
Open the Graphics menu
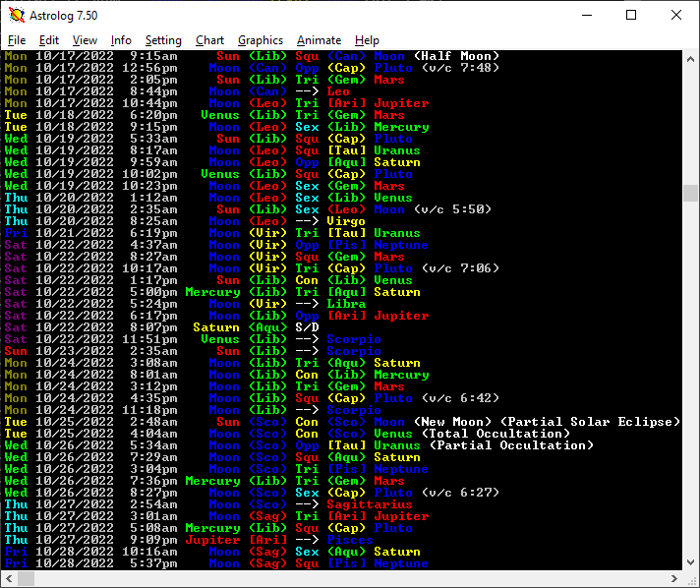click(x=261, y=40)
